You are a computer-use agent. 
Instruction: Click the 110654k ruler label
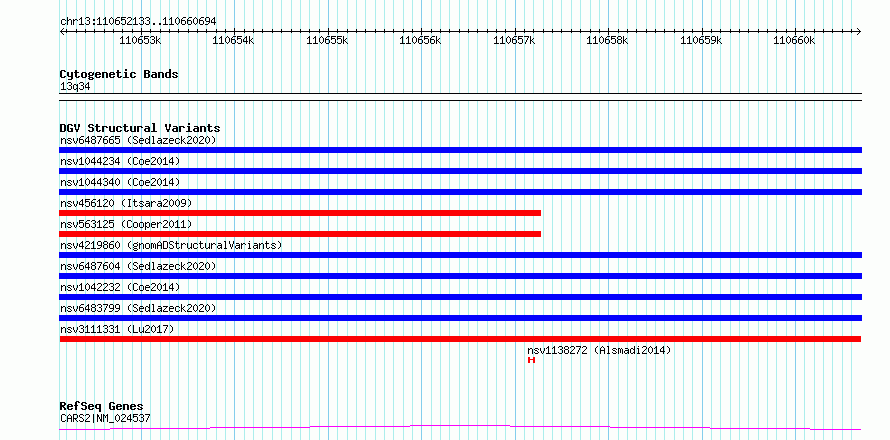click(x=234, y=40)
